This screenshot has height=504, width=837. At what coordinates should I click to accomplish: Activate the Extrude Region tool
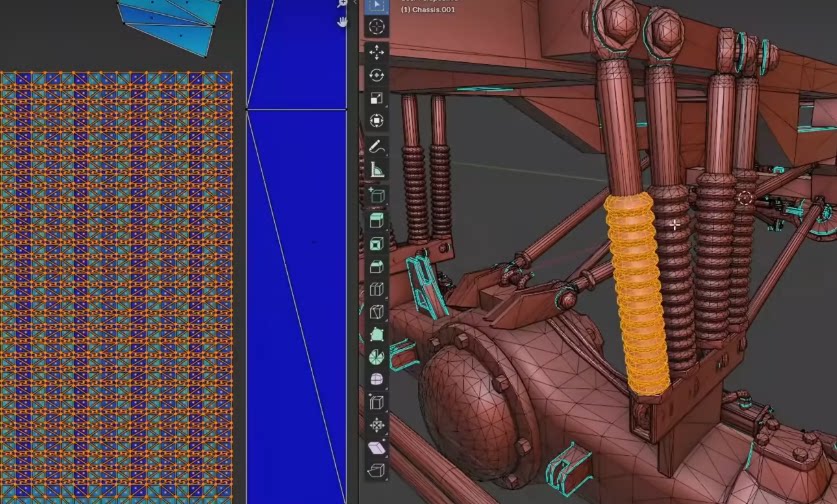click(376, 220)
